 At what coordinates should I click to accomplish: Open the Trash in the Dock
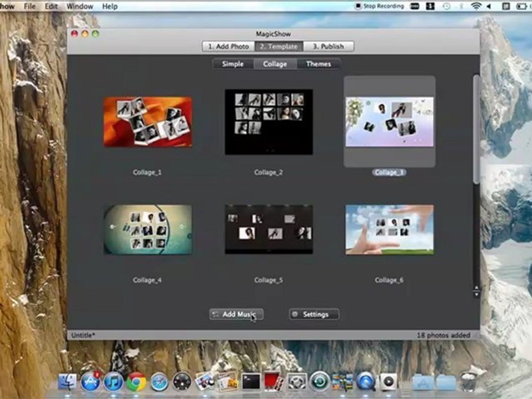click(469, 382)
